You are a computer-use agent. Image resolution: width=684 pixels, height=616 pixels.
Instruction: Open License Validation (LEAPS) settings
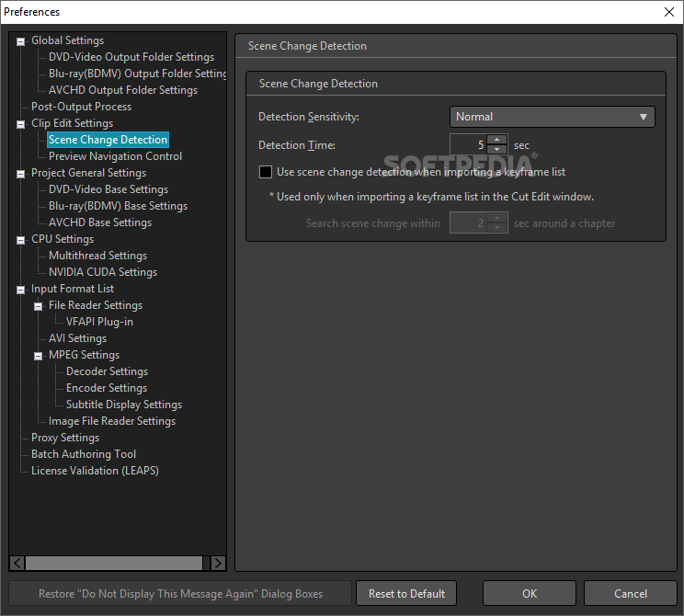(95, 471)
